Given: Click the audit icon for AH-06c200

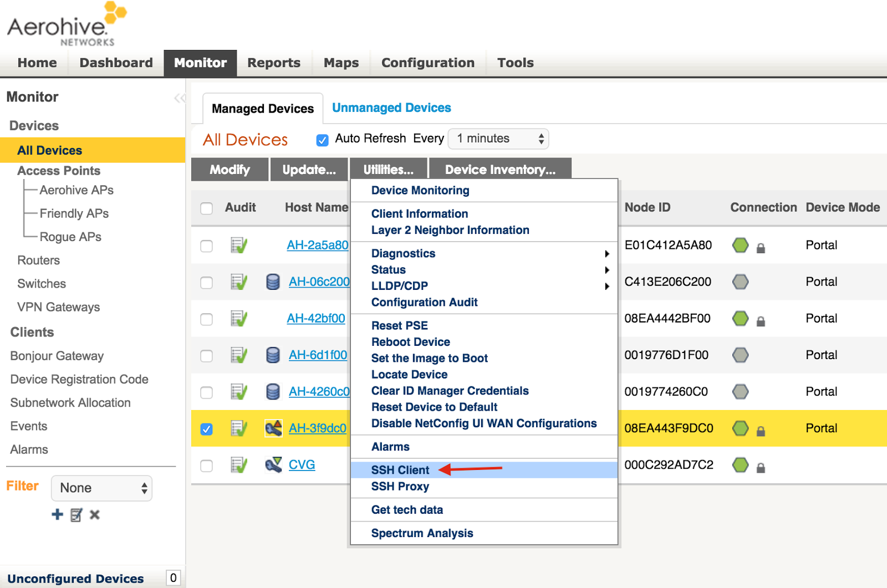Looking at the screenshot, I should point(239,282).
